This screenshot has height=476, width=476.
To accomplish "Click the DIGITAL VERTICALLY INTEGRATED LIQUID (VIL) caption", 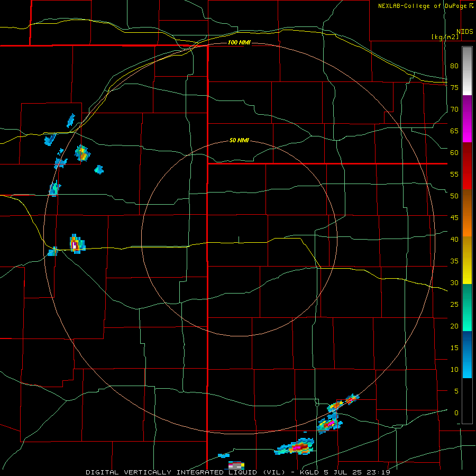I will (185, 472).
